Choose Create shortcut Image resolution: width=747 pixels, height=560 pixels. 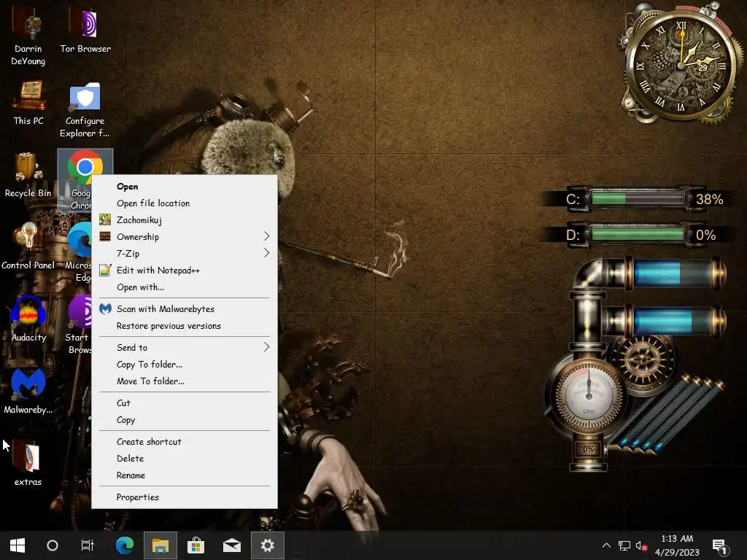[x=185, y=441]
